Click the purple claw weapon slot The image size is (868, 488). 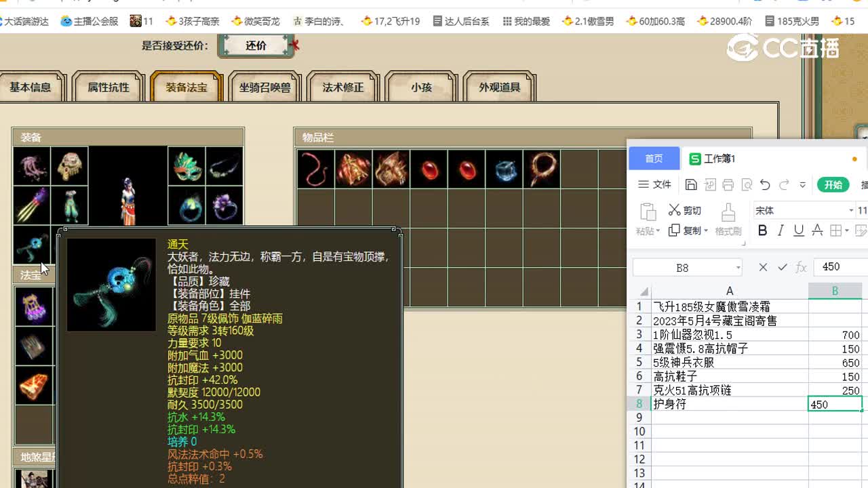(x=32, y=205)
